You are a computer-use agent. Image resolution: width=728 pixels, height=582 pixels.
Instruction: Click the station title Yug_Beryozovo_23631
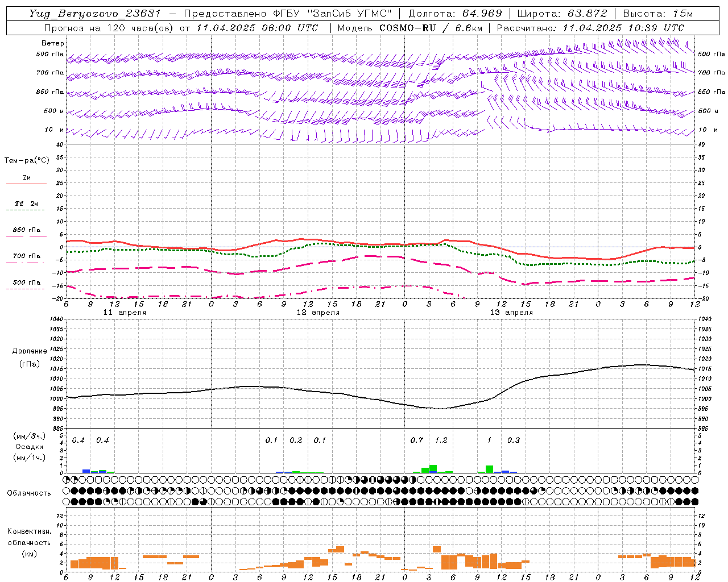pos(94,14)
